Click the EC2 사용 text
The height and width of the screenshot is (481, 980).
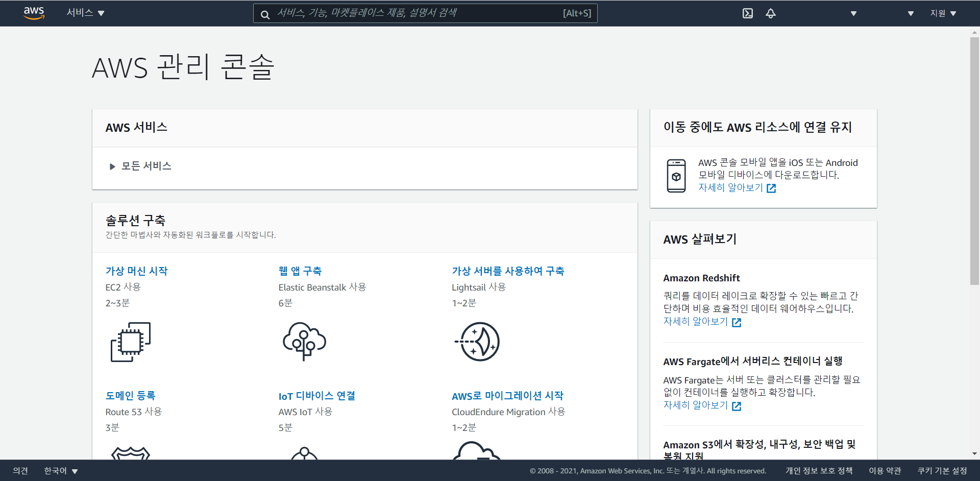(123, 287)
